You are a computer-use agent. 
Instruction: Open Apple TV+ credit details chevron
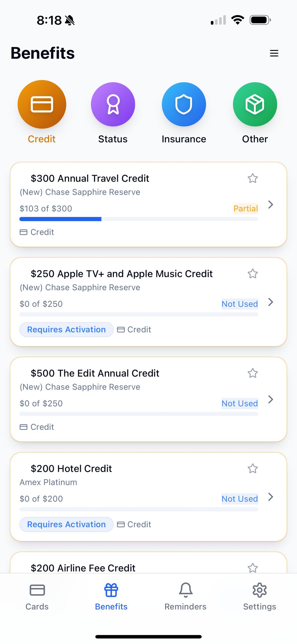271,302
